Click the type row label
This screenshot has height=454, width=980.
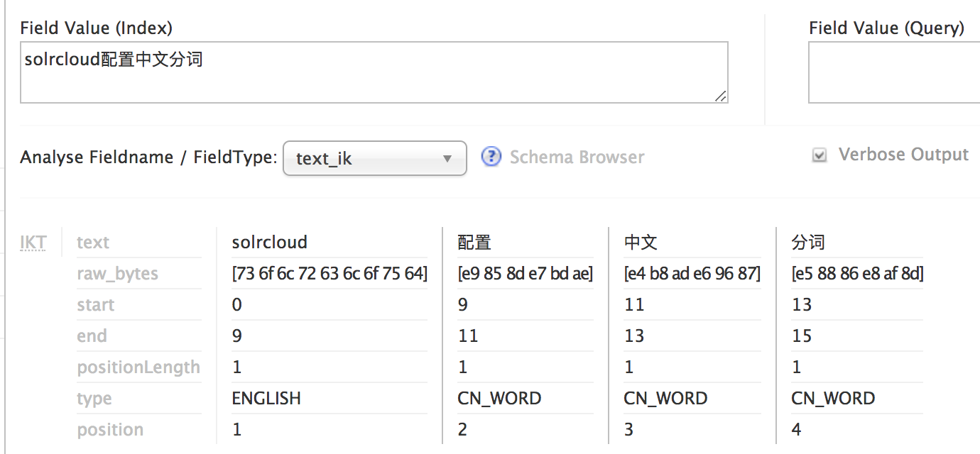pyautogui.click(x=94, y=399)
